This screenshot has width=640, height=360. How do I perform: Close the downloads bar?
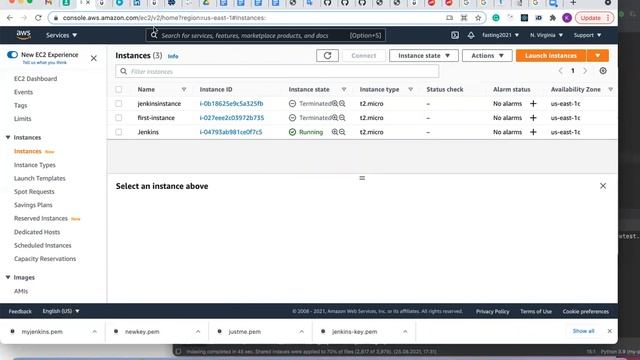pos(609,331)
